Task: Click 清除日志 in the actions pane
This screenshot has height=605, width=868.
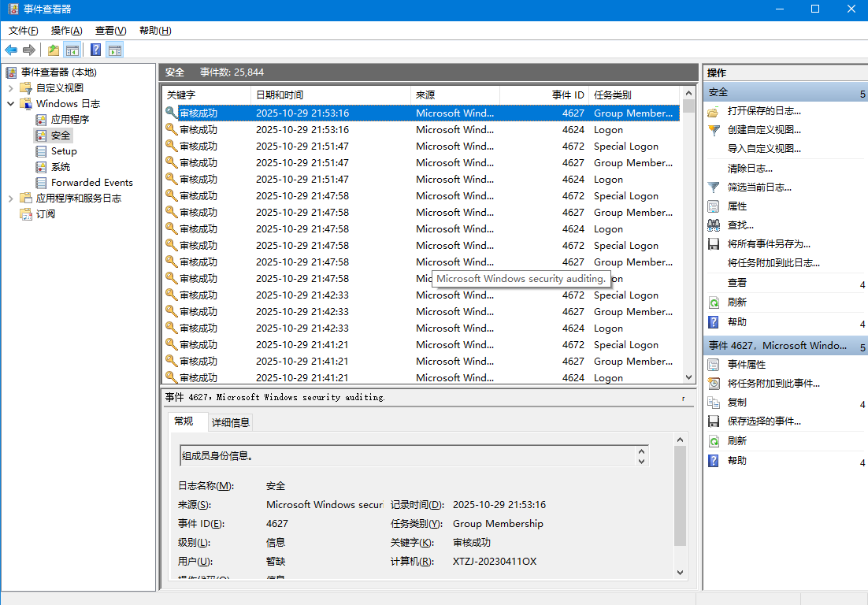Action: coord(750,169)
